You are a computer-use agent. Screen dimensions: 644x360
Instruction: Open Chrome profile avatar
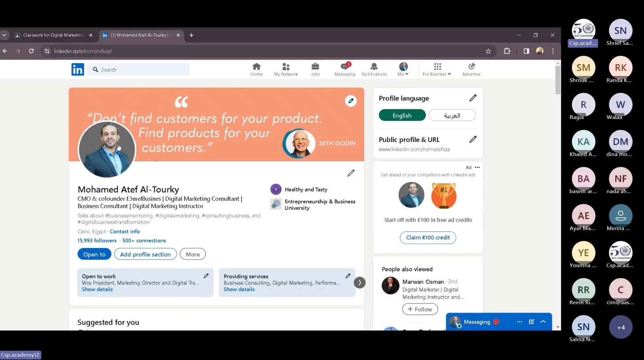click(x=540, y=51)
